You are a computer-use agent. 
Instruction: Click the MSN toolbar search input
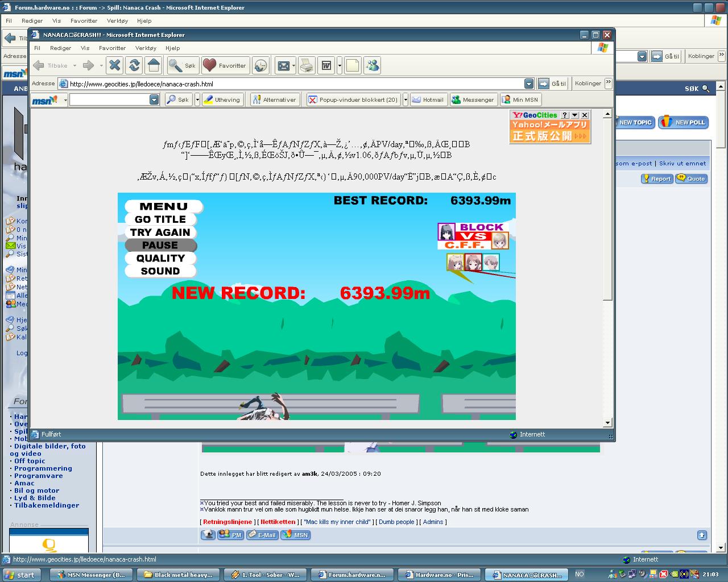coord(110,99)
